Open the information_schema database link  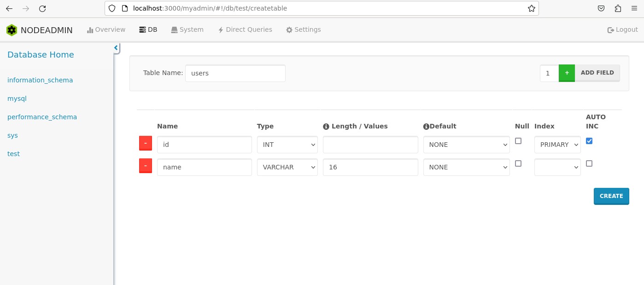pos(40,80)
